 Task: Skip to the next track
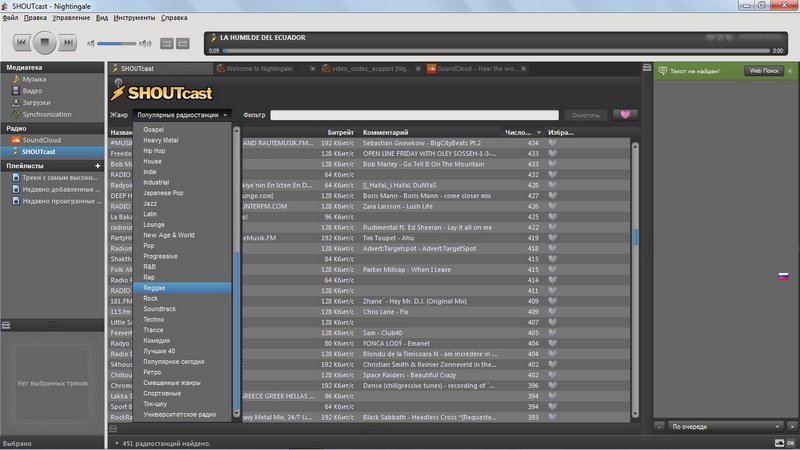point(67,43)
